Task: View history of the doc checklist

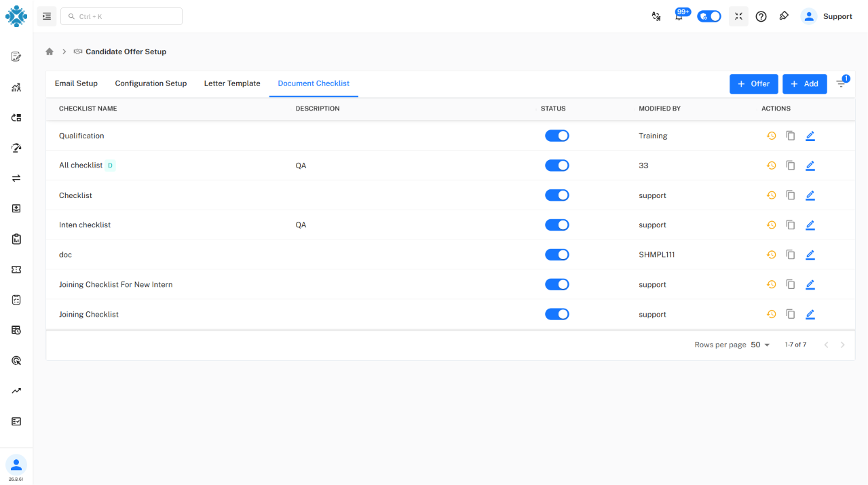Action: coord(771,255)
